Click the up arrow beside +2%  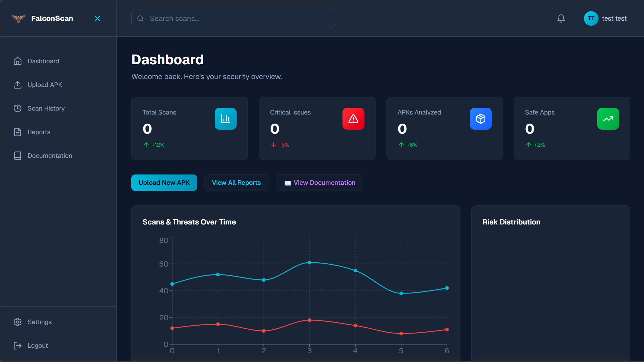(x=529, y=145)
